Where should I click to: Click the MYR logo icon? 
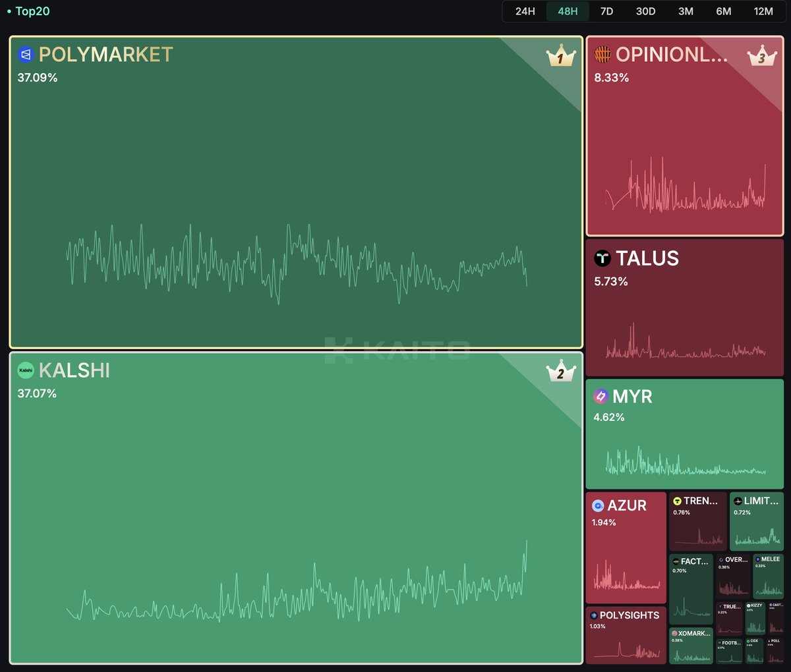point(601,397)
